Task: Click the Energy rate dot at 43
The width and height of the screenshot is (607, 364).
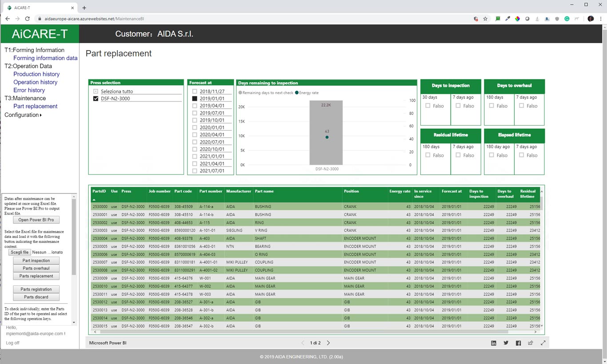Action: [x=327, y=137]
